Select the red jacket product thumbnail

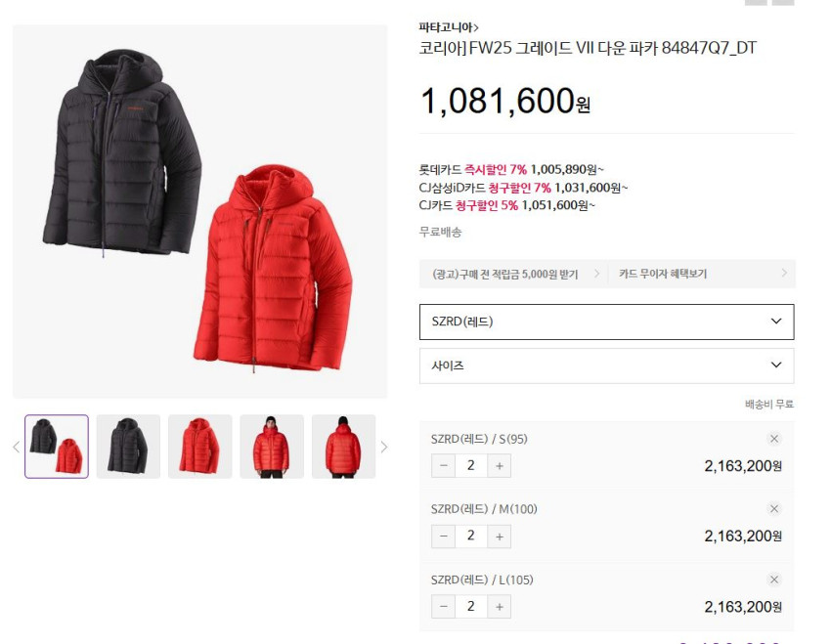[199, 447]
